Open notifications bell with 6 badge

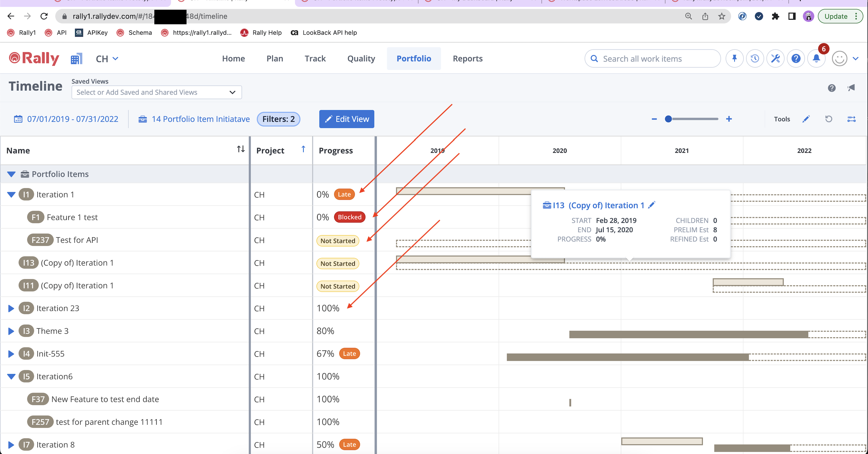(x=816, y=59)
